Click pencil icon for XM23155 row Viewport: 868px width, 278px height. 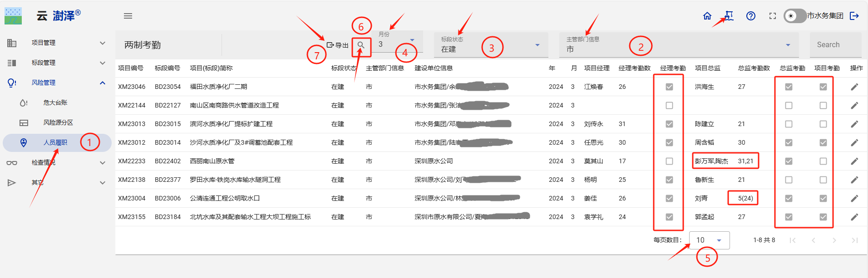[x=854, y=217]
